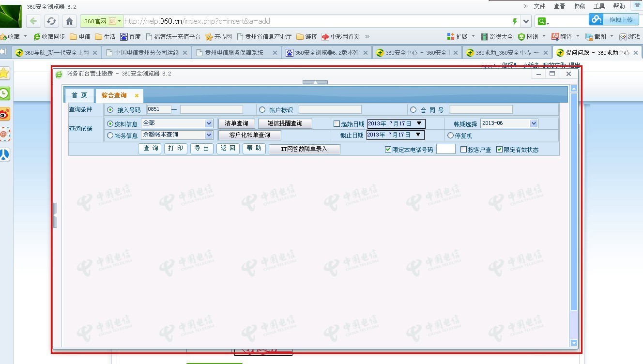This screenshot has width=643, height=364.
Task: Refresh the page with the reload icon
Action: pyautogui.click(x=51, y=21)
